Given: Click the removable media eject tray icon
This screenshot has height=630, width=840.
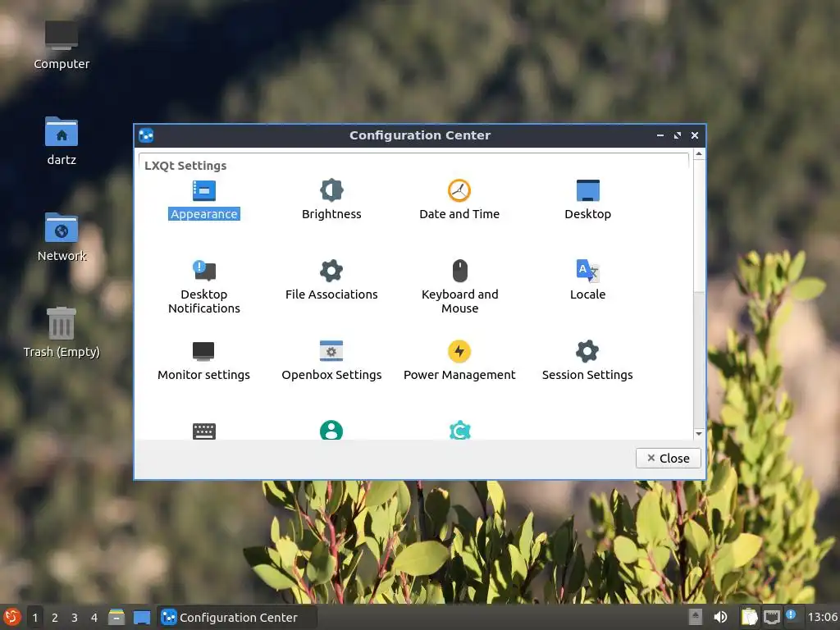Looking at the screenshot, I should [696, 617].
